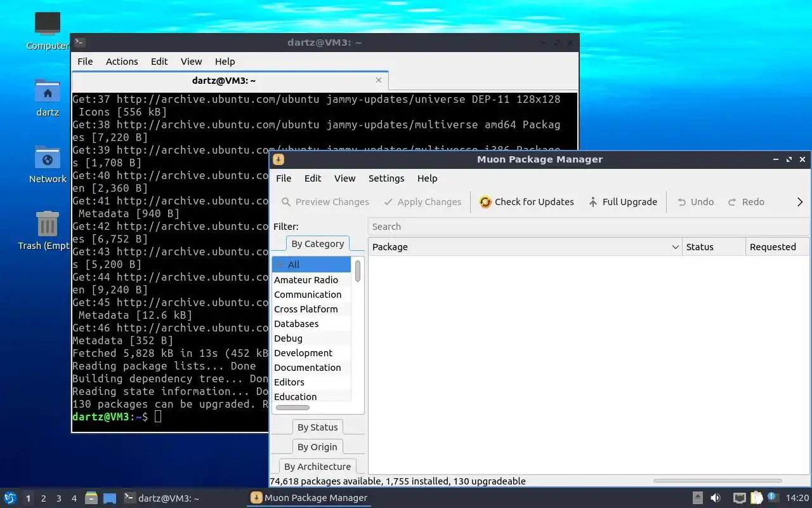Click the package table horizontal scrollbar
Image resolution: width=812 pixels, height=508 pixels.
pyautogui.click(x=717, y=481)
